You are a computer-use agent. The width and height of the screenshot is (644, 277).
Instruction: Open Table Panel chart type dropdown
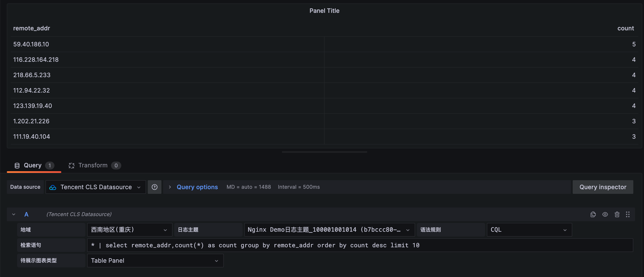(155, 261)
